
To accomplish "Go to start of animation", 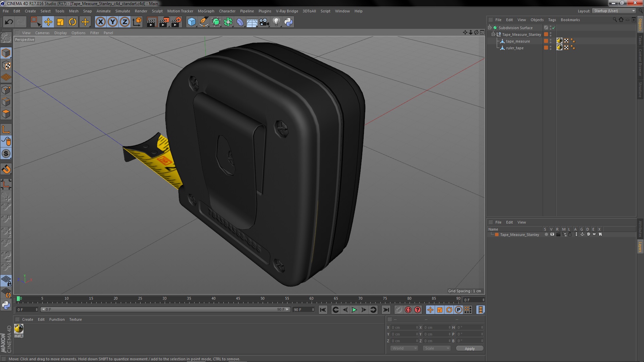I will pyautogui.click(x=323, y=310).
